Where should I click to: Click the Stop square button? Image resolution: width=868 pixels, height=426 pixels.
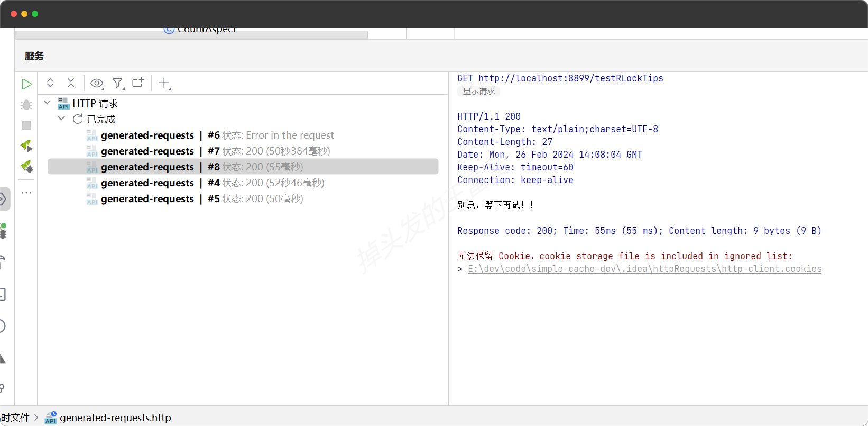click(x=26, y=125)
